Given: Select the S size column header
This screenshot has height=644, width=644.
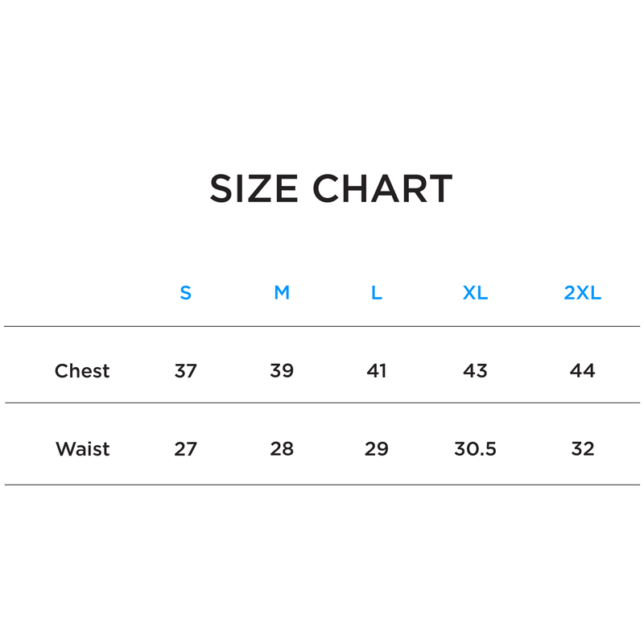Looking at the screenshot, I should pyautogui.click(x=185, y=293).
